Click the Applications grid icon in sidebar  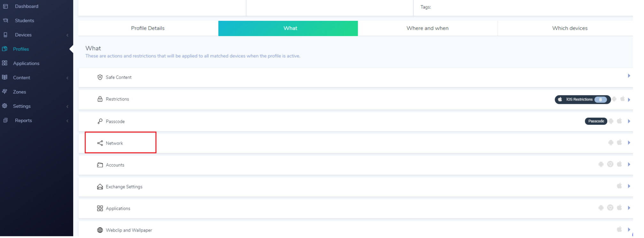[x=4, y=63]
